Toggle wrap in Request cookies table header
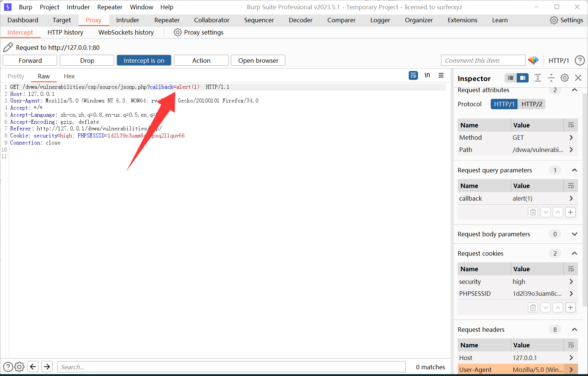 571,269
